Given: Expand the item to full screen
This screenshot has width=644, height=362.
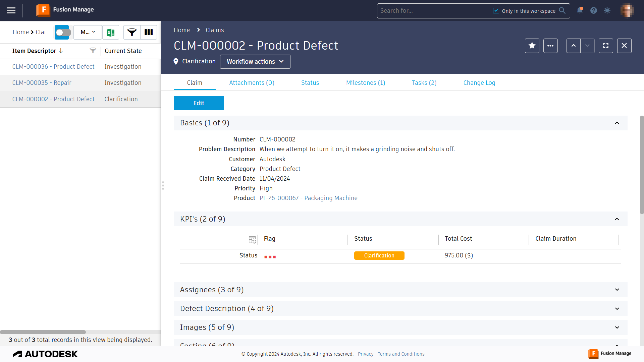Looking at the screenshot, I should pos(606,46).
